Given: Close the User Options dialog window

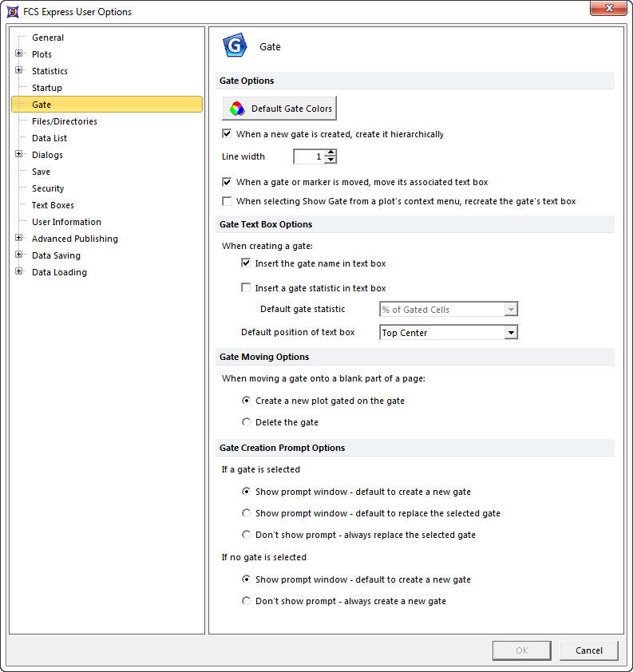Looking at the screenshot, I should click(x=608, y=10).
